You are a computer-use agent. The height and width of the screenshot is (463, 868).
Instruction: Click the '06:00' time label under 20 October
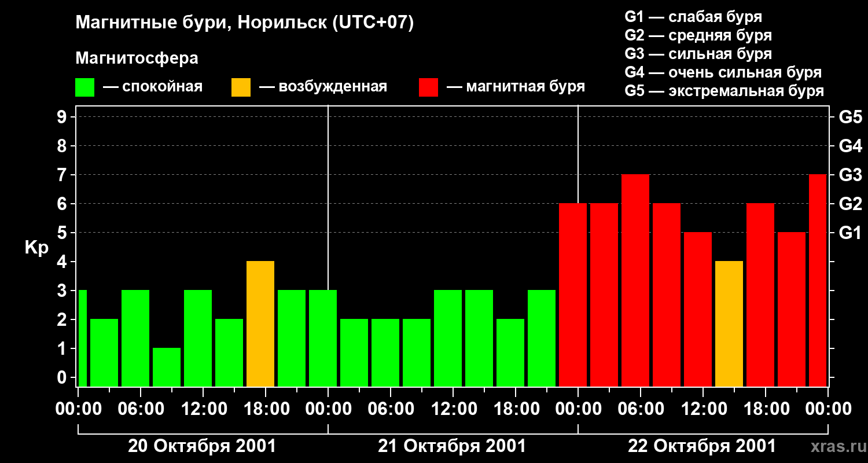pyautogui.click(x=140, y=409)
